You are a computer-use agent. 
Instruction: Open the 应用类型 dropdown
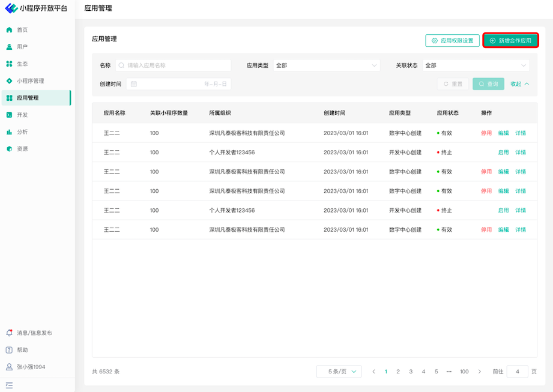327,65
